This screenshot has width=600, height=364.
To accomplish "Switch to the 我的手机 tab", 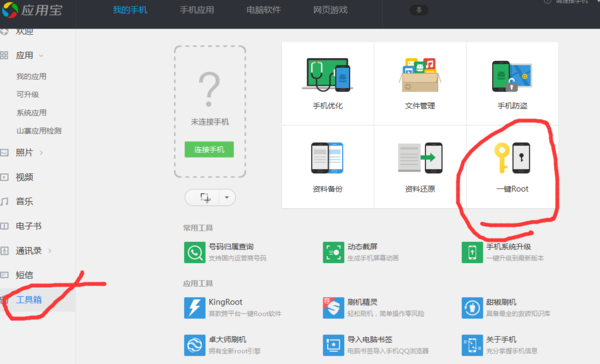I will (130, 10).
